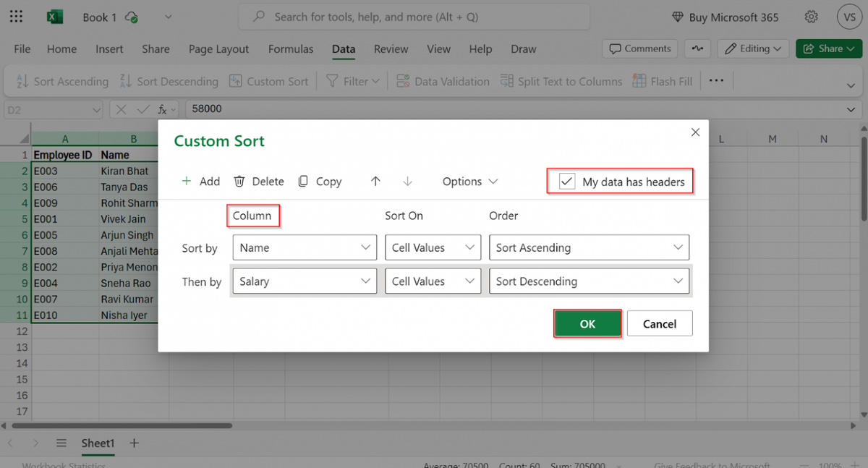Screen dimensions: 868x468
Task: Switch to the View tab
Action: click(439, 48)
